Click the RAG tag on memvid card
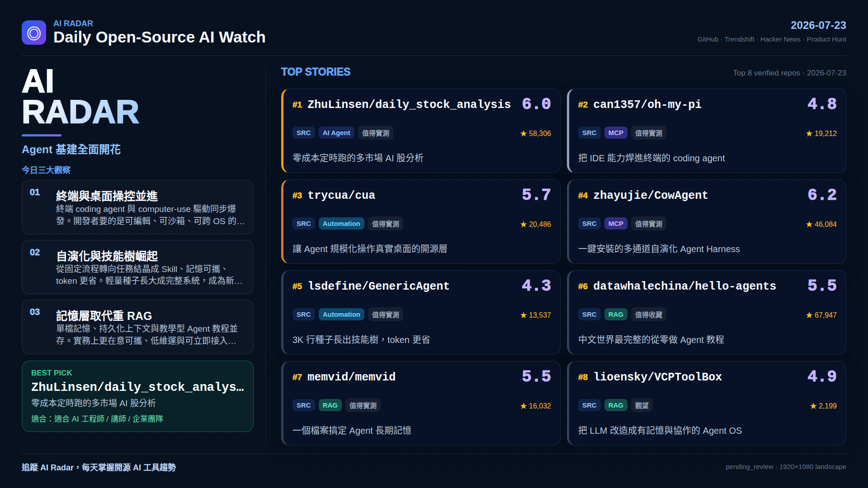The height and width of the screenshot is (488, 868). (x=330, y=405)
